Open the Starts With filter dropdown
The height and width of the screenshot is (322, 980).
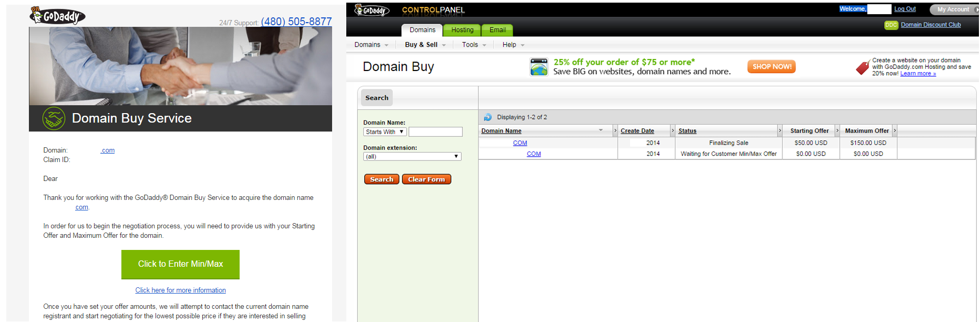click(x=385, y=132)
